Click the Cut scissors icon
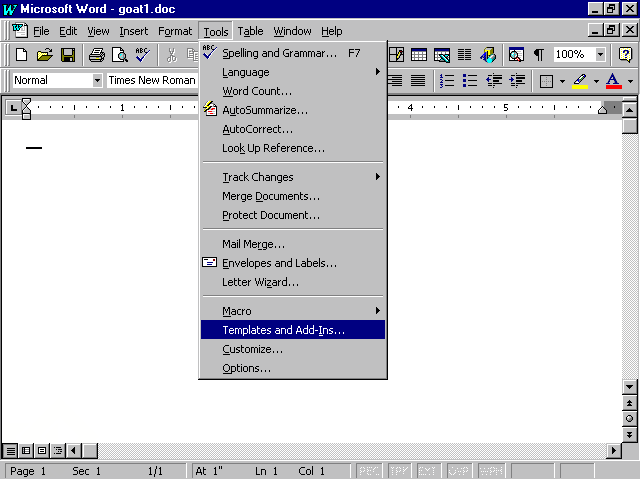Image resolution: width=640 pixels, height=480 pixels. coord(172,54)
